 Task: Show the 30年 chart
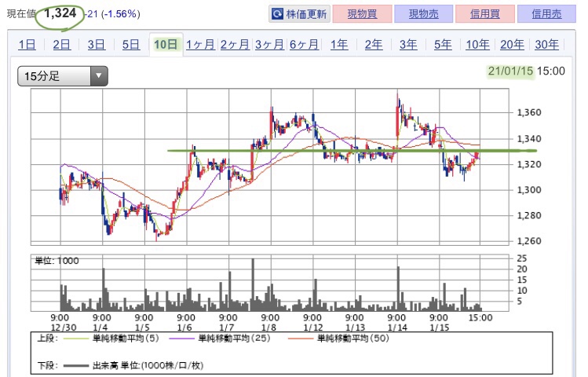(546, 45)
